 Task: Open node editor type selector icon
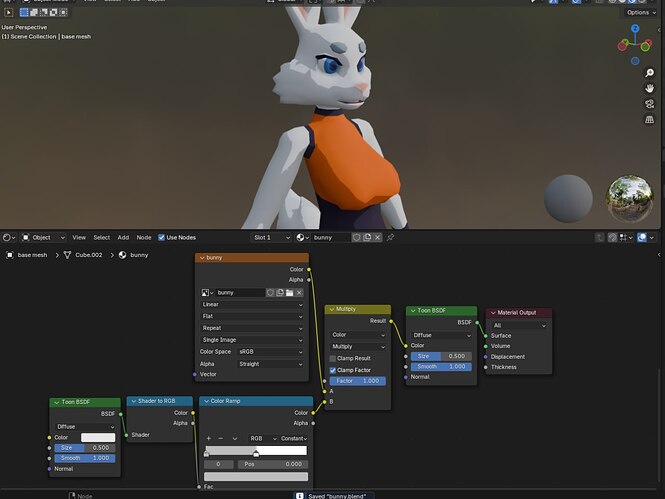pos(8,238)
